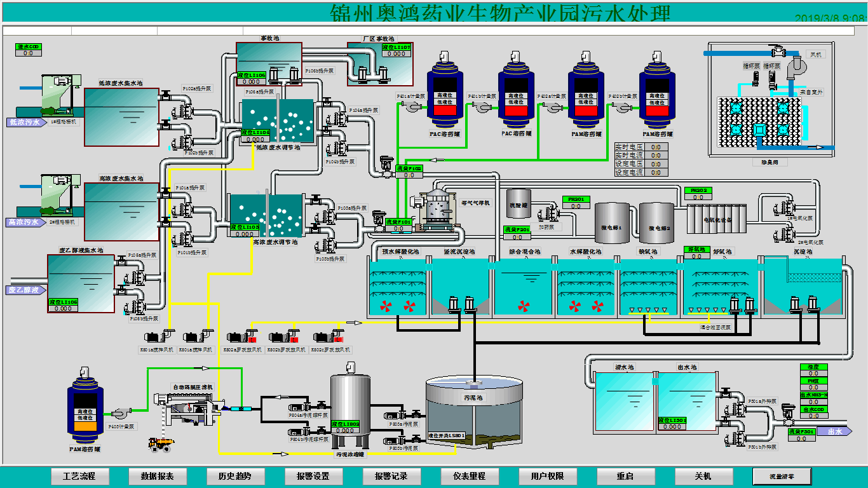This screenshot has height=488, width=868.
Task: Click the 流量F101 flow value
Action: (400, 229)
